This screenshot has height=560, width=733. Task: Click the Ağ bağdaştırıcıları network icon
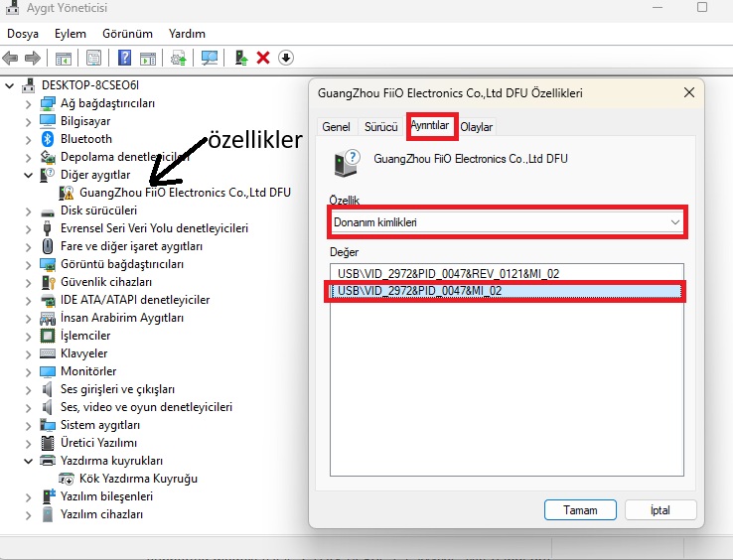pyautogui.click(x=48, y=103)
